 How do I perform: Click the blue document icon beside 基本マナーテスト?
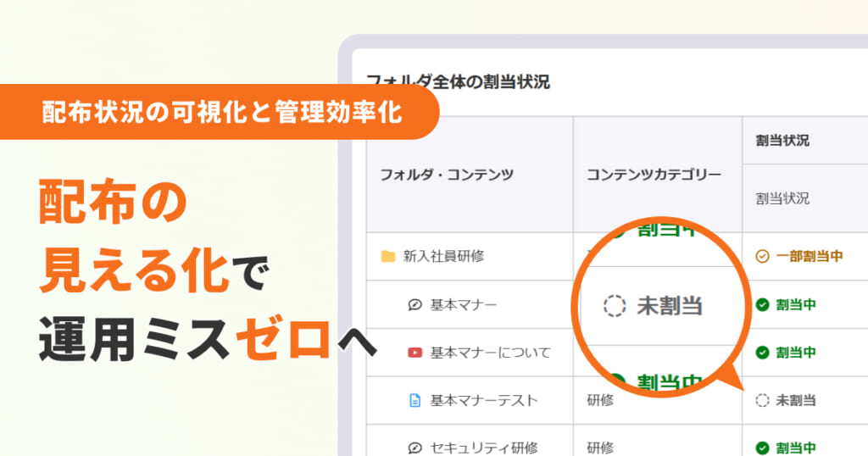(x=415, y=400)
